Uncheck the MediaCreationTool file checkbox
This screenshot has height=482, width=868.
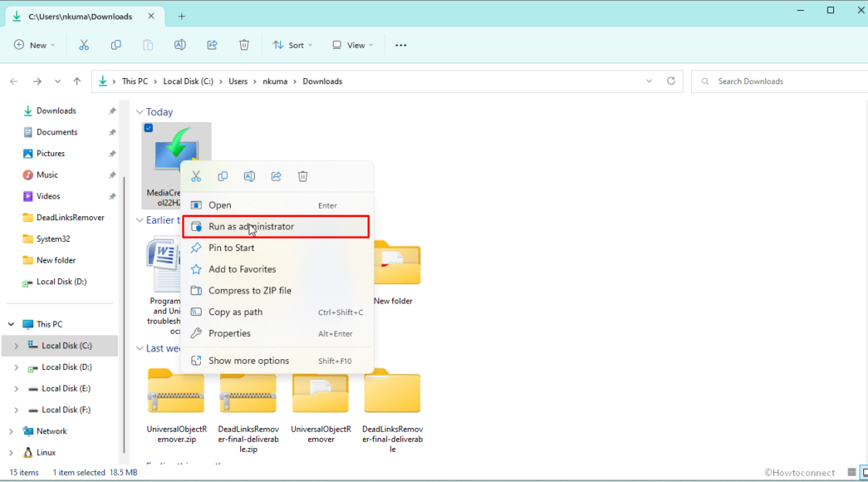pyautogui.click(x=148, y=128)
